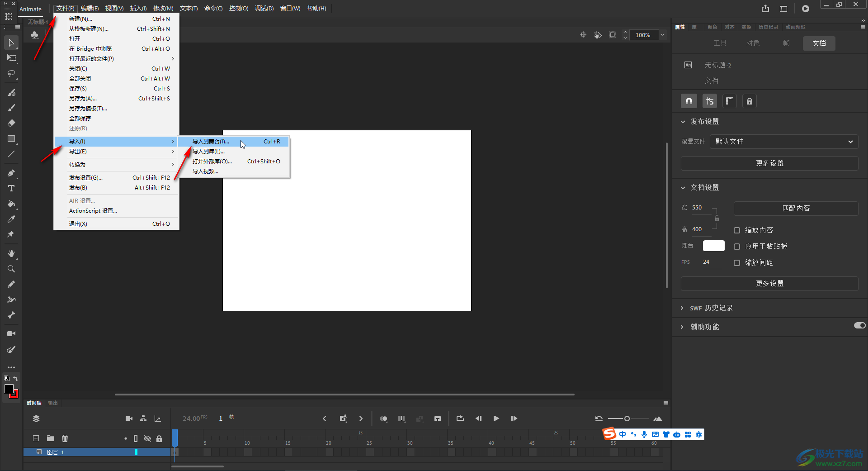Collapse the 文档设置 section

click(x=683, y=188)
